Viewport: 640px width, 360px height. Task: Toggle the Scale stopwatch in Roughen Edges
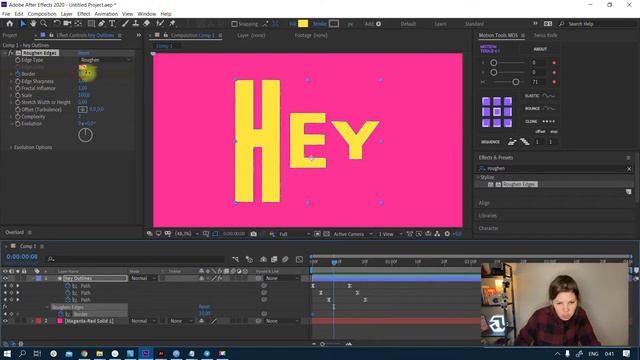click(18, 95)
